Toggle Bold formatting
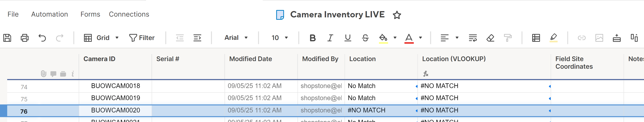Screen dimensions: 644x122 [312, 38]
